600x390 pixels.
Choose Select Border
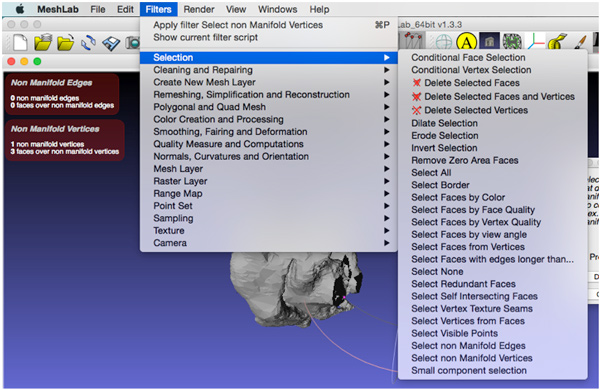click(x=492, y=185)
